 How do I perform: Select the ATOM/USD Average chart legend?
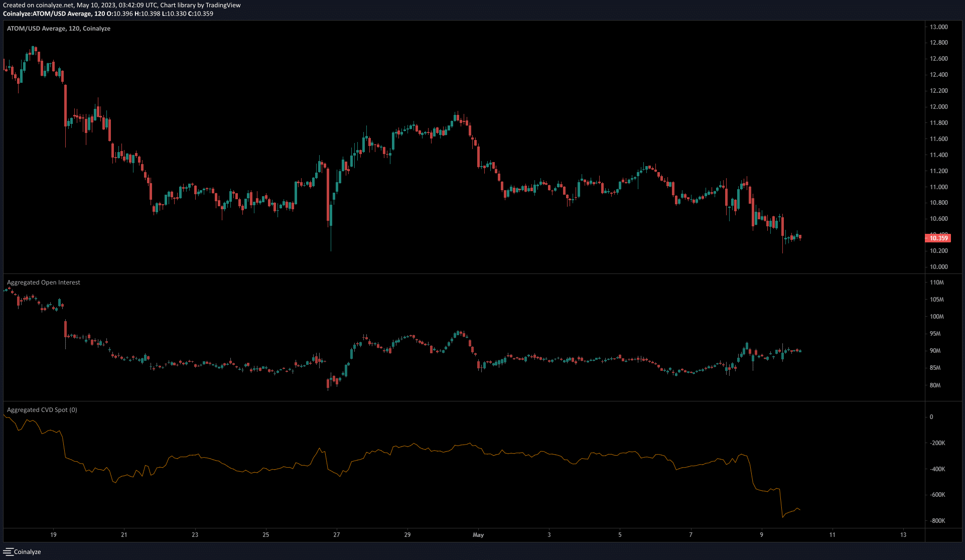tap(58, 29)
